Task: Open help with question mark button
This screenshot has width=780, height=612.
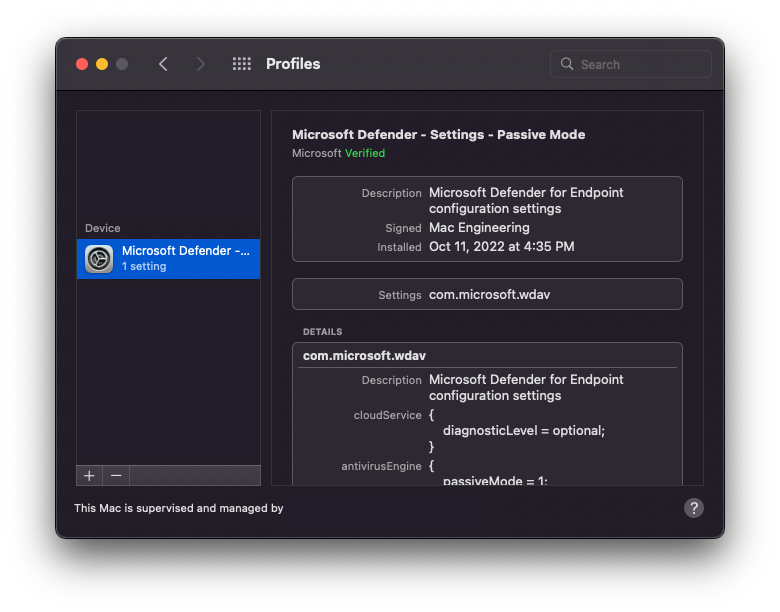Action: click(693, 508)
